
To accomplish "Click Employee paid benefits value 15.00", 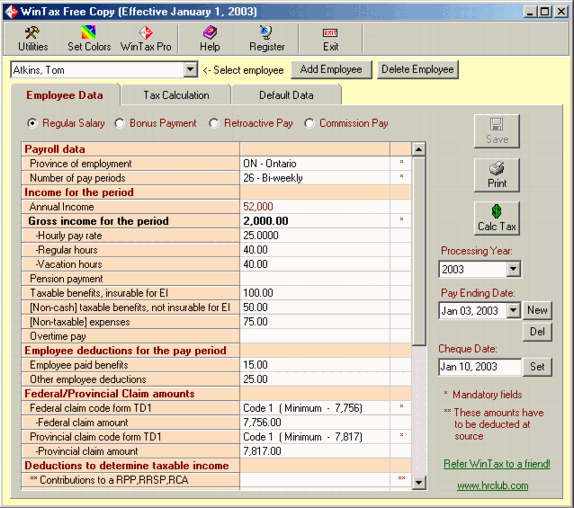I will coord(315,365).
